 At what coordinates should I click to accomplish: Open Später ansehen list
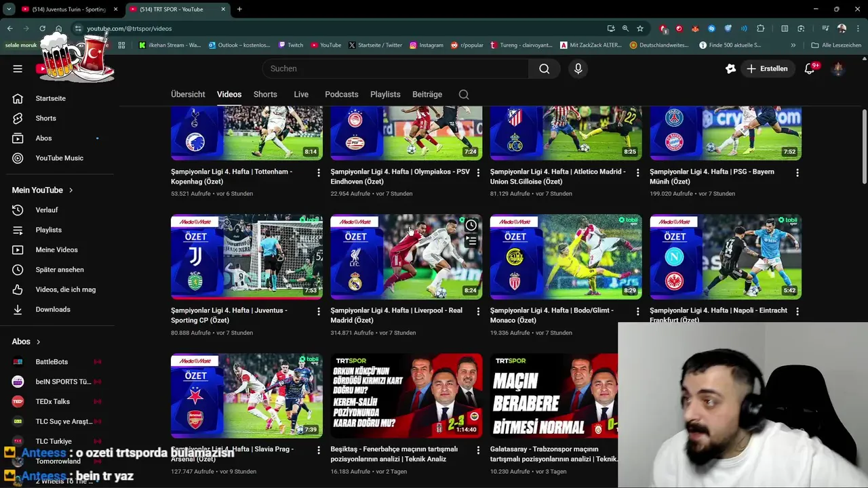60,270
